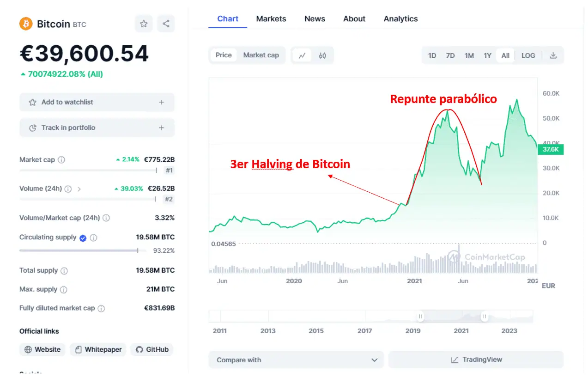Open the Analytics tab
This screenshot has width=588, height=384.
(400, 19)
